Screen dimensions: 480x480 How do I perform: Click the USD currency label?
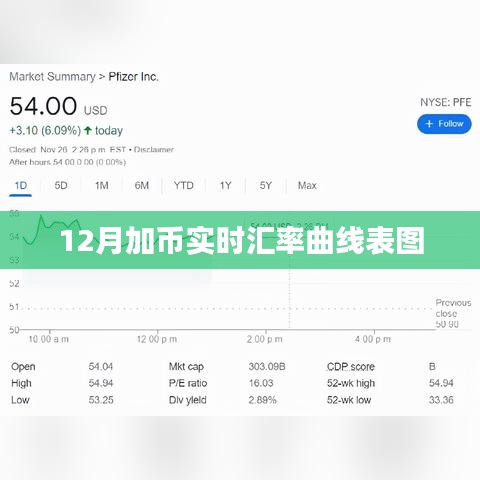[x=95, y=110]
